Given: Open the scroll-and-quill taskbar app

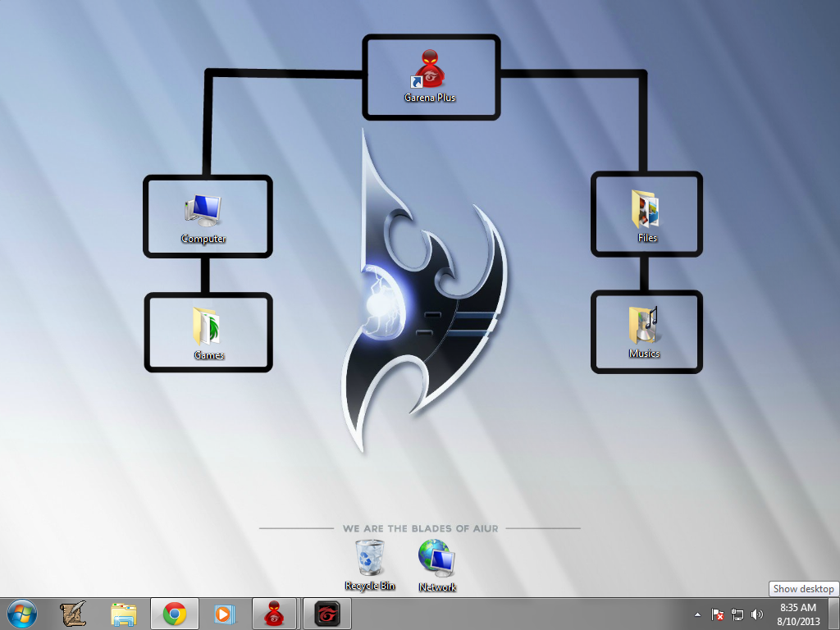Looking at the screenshot, I should (x=73, y=614).
